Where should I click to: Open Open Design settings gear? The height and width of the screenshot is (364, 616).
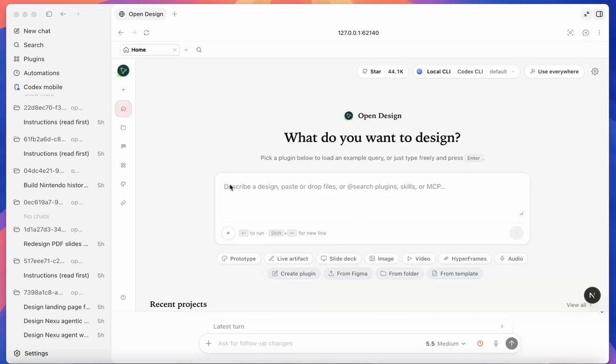point(595,71)
